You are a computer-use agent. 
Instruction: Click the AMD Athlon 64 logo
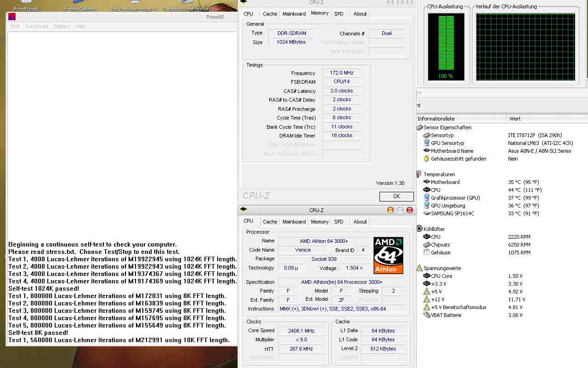pyautogui.click(x=388, y=255)
